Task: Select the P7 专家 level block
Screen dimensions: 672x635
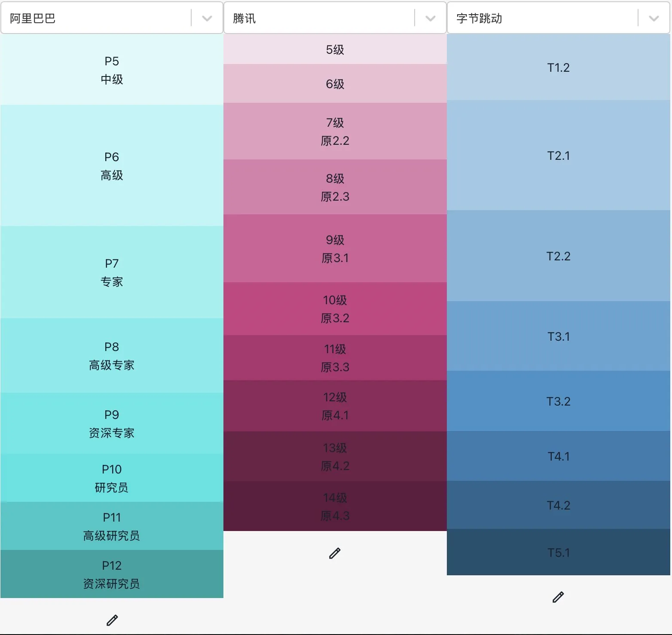Action: 112,272
